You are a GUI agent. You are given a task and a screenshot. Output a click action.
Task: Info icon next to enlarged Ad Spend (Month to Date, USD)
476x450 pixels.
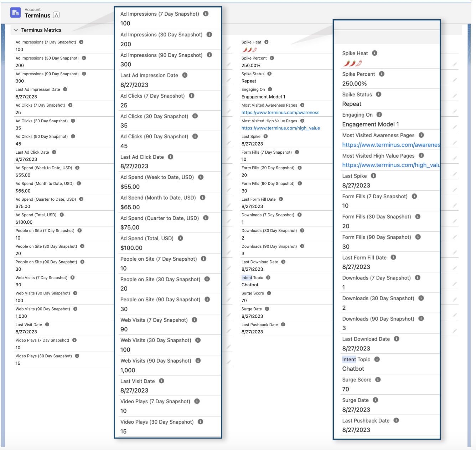point(203,198)
